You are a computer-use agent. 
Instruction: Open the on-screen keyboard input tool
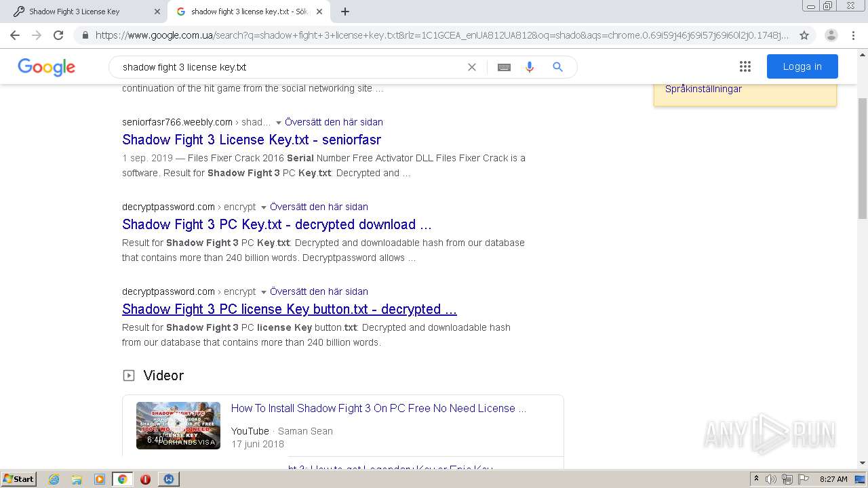(504, 67)
